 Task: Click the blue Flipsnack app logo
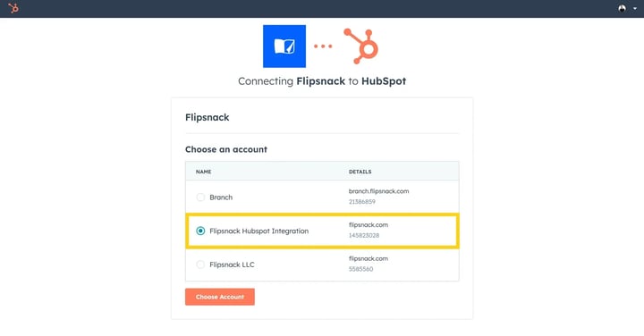tap(284, 46)
